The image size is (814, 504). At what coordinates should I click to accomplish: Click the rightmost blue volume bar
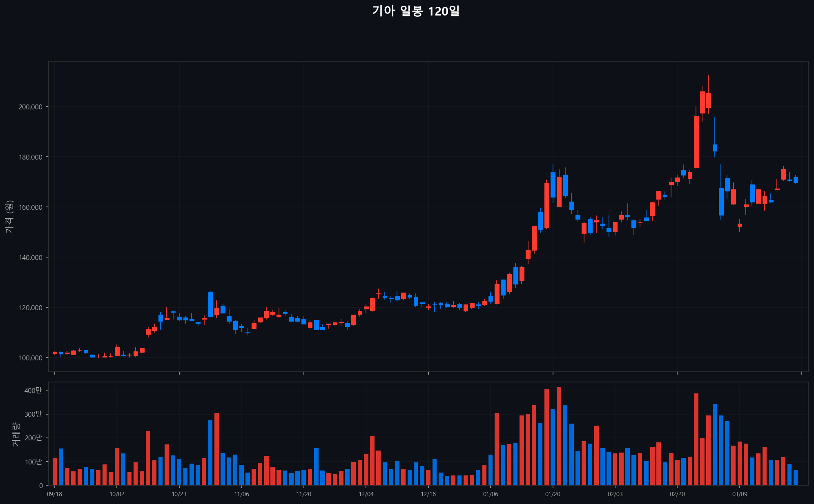(796, 477)
